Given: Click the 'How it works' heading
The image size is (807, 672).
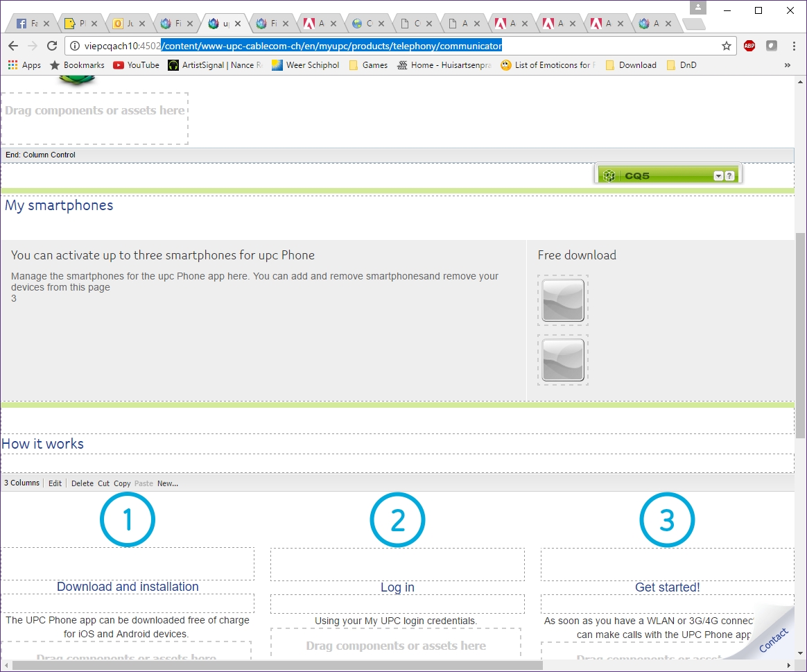Looking at the screenshot, I should [x=43, y=444].
